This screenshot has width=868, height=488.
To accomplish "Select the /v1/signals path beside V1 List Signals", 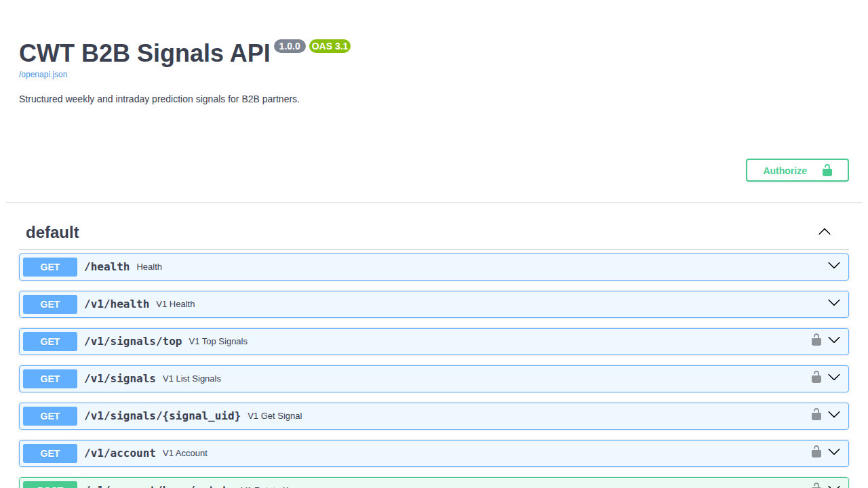I will click(x=120, y=379).
